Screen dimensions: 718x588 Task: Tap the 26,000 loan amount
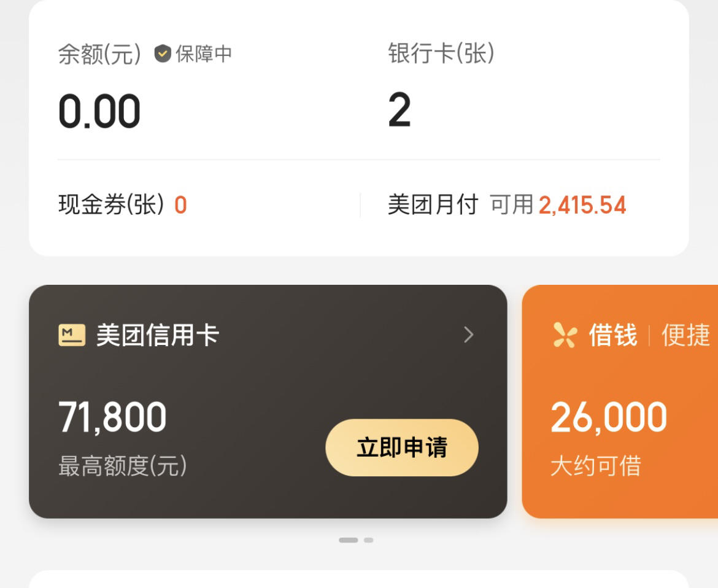[609, 417]
